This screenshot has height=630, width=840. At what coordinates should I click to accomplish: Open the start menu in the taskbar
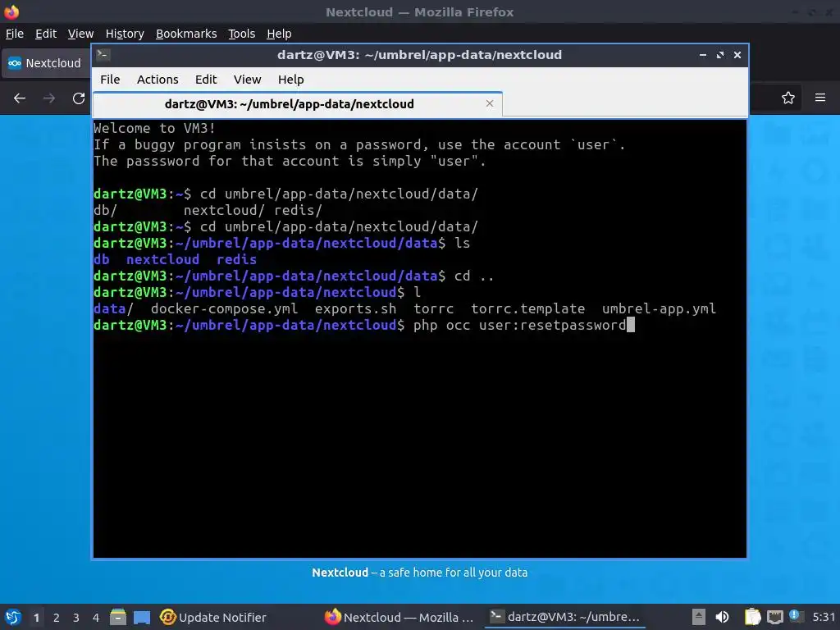pos(13,617)
